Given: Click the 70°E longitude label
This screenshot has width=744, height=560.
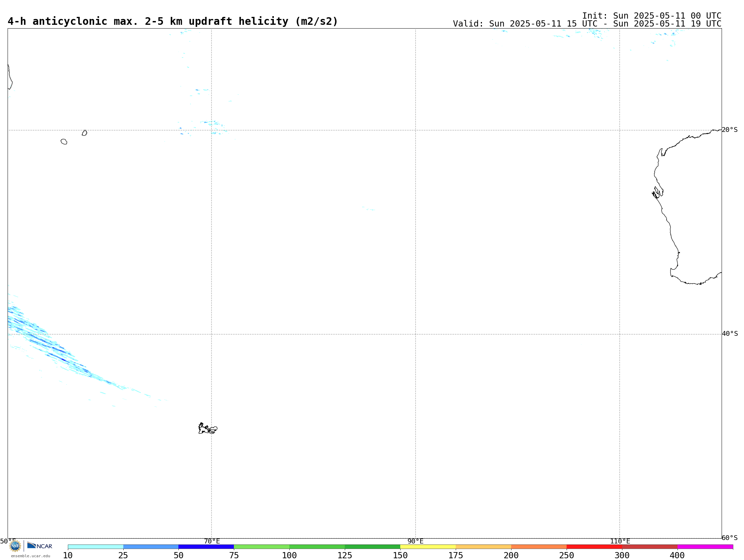Looking at the screenshot, I should tap(212, 541).
